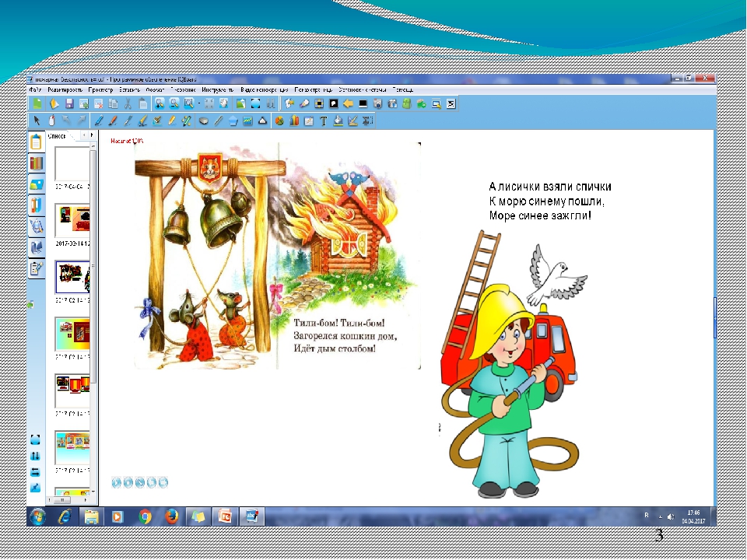Select the second page thumbnail dated 2017-02-14

(72, 220)
